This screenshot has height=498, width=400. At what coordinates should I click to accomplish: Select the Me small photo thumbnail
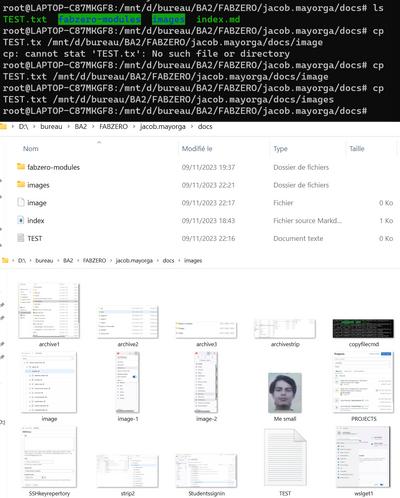point(285,393)
